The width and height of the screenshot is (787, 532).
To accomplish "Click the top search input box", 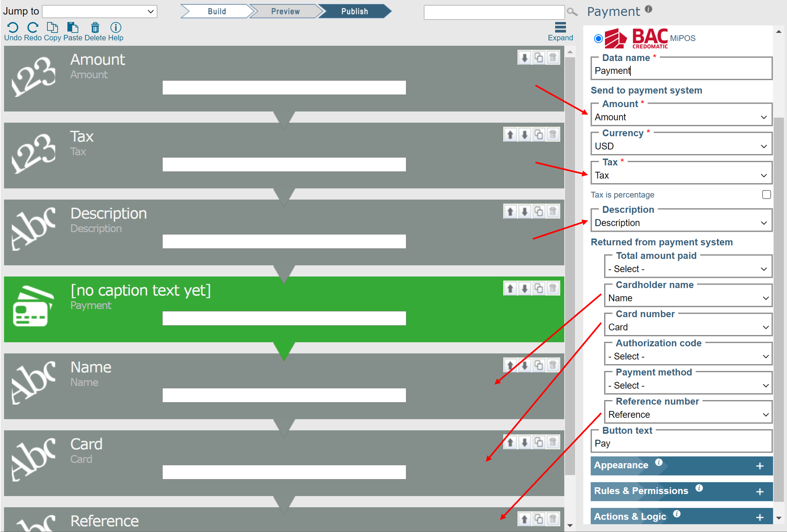I will tap(494, 12).
